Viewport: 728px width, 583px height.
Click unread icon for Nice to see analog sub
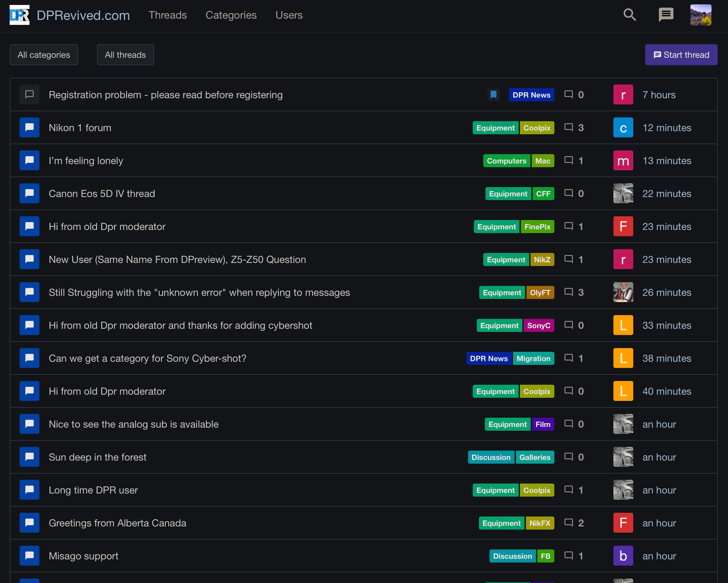point(30,424)
